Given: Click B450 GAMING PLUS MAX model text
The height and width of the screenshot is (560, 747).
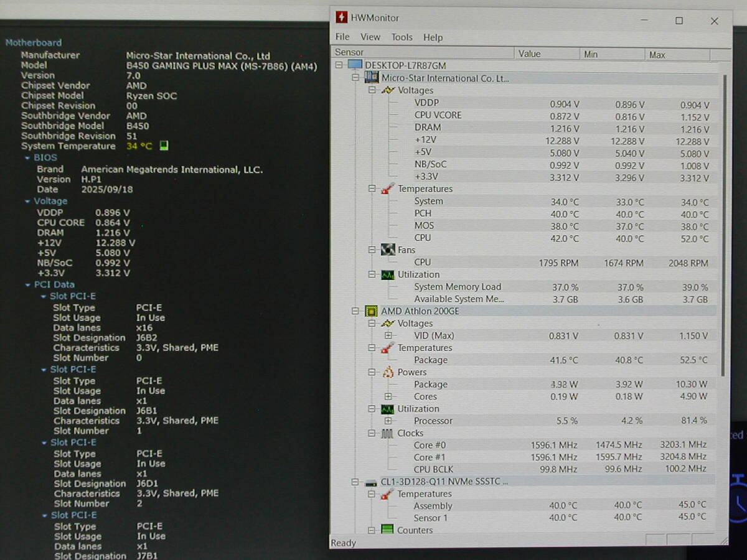Looking at the screenshot, I should [x=222, y=66].
